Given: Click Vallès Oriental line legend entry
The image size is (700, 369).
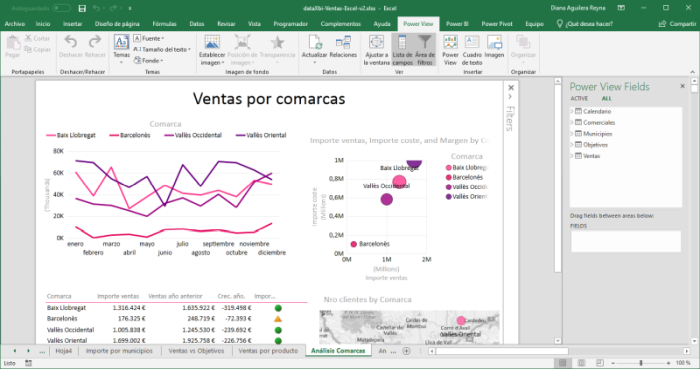Looking at the screenshot, I should click(x=261, y=135).
